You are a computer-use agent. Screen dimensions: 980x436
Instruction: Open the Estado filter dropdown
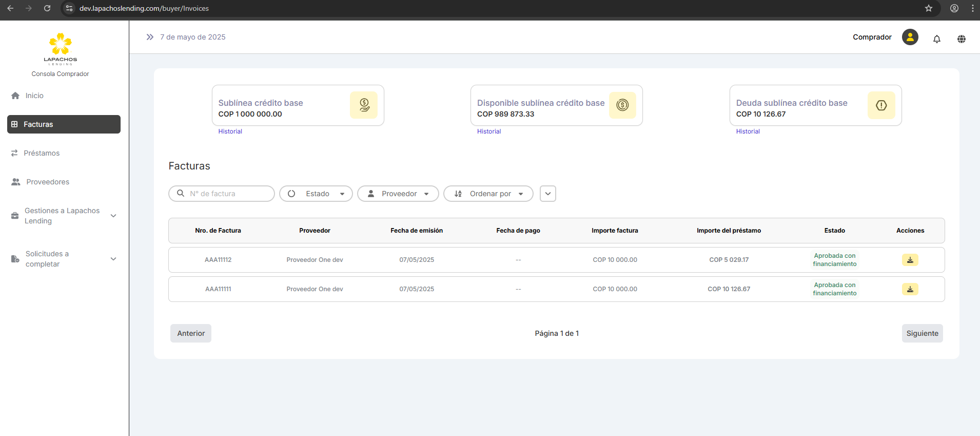[316, 194]
